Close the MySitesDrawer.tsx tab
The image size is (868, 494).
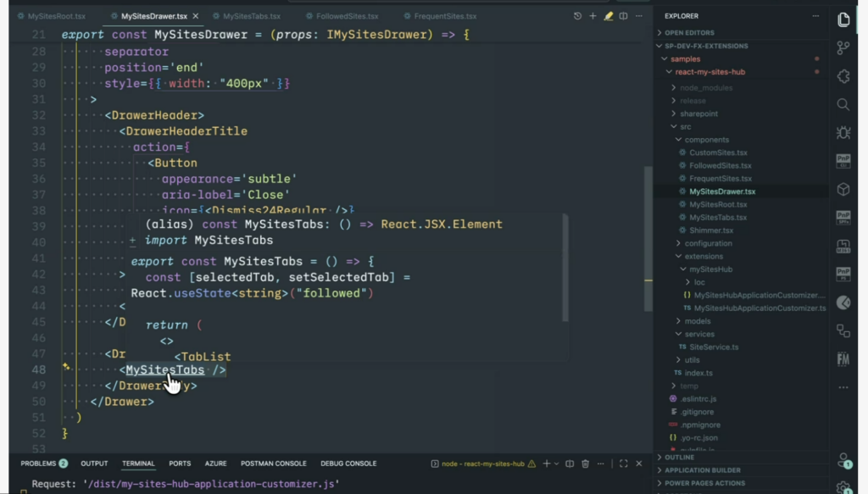coord(196,16)
